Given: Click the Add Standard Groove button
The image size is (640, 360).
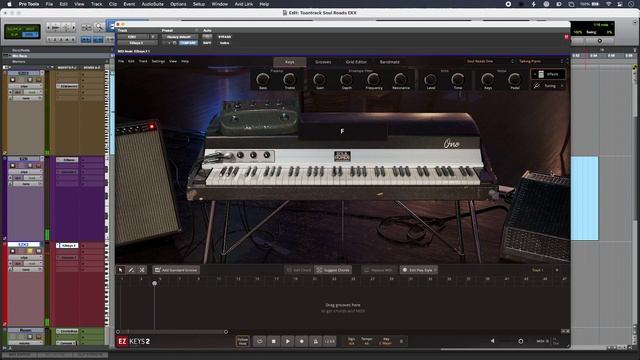Looking at the screenshot, I should pos(176,270).
